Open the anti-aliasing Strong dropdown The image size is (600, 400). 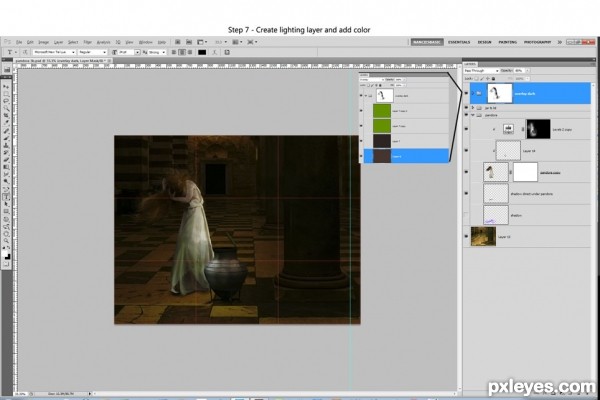point(156,52)
